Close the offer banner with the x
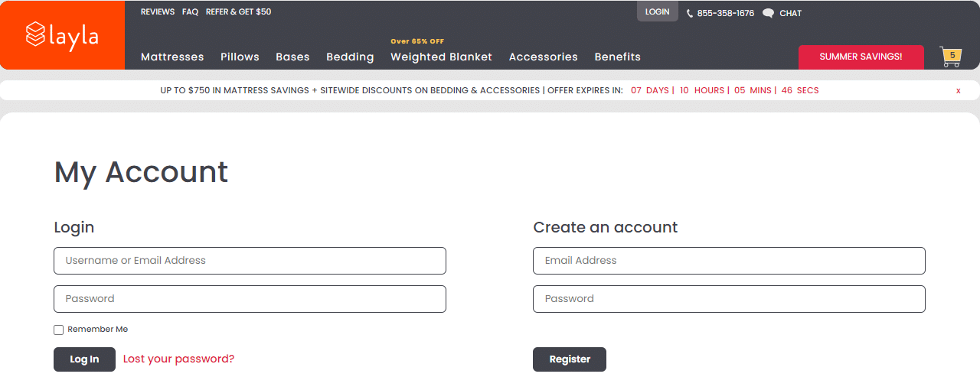This screenshot has height=390, width=980. pyautogui.click(x=958, y=90)
